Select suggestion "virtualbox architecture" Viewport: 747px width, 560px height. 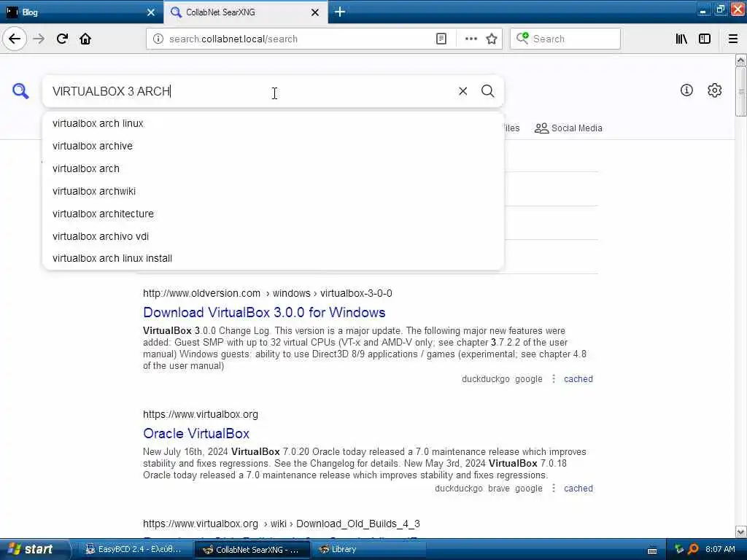(273, 214)
